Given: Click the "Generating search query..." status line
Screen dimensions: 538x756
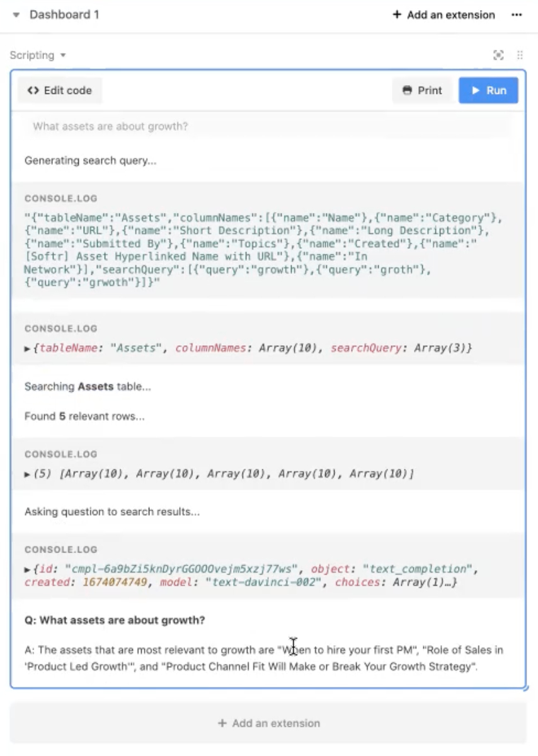Looking at the screenshot, I should (90, 161).
